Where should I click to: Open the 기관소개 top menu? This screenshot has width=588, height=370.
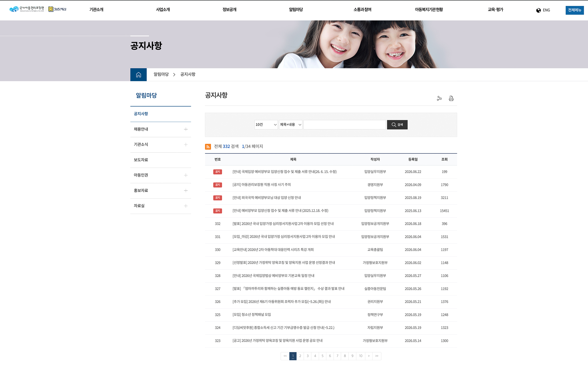(x=96, y=9)
